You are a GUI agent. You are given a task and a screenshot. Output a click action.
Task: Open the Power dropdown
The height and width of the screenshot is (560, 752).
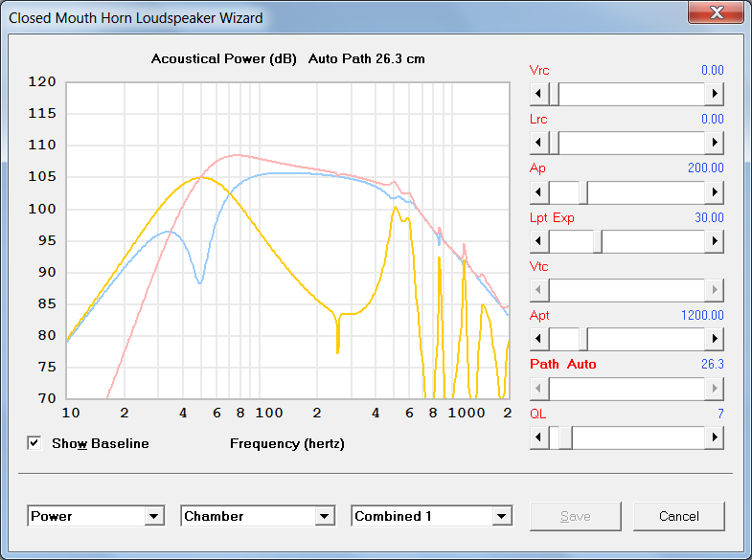click(x=153, y=516)
